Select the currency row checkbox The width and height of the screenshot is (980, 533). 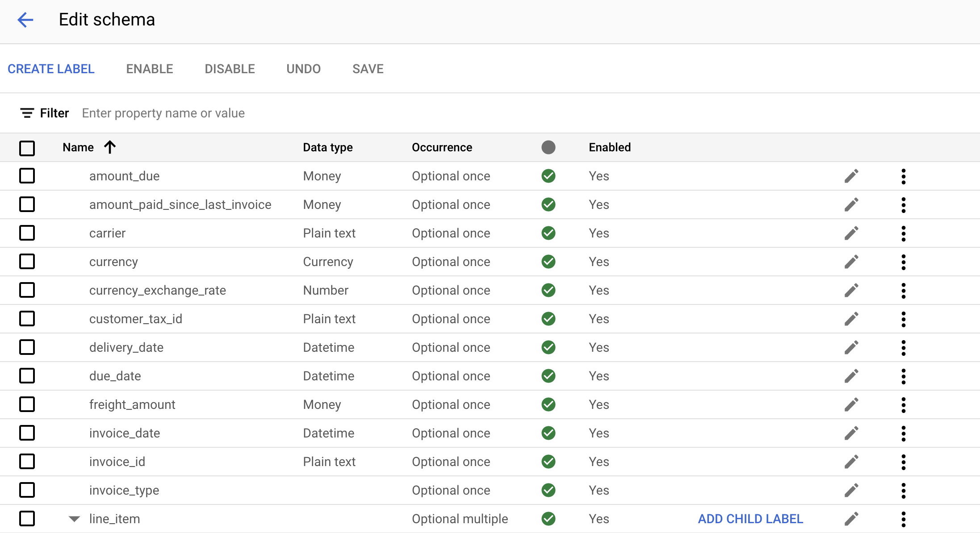click(27, 262)
